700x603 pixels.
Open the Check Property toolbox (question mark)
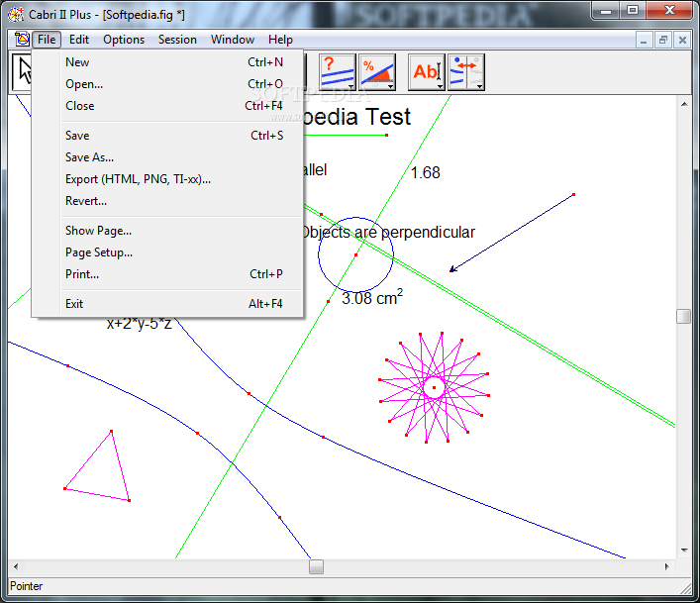click(338, 72)
